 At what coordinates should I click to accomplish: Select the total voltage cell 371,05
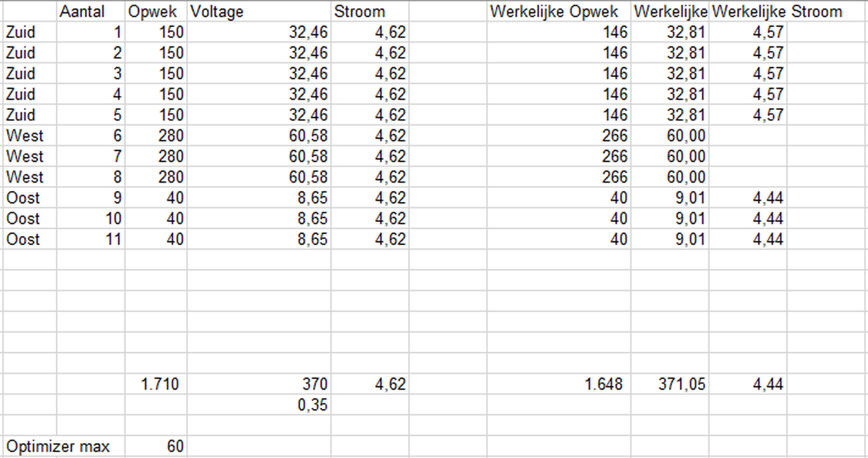(670, 384)
